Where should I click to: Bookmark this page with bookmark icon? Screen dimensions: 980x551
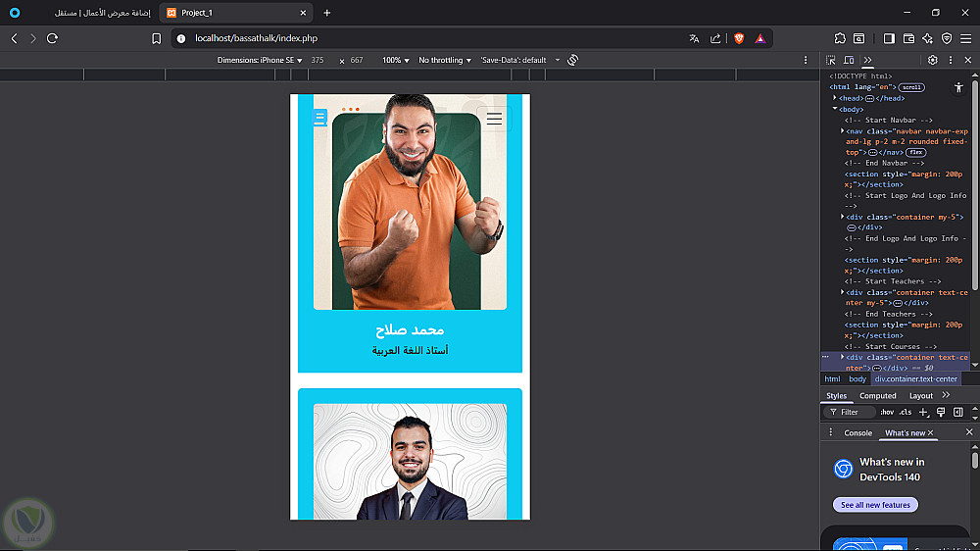pyautogui.click(x=156, y=38)
